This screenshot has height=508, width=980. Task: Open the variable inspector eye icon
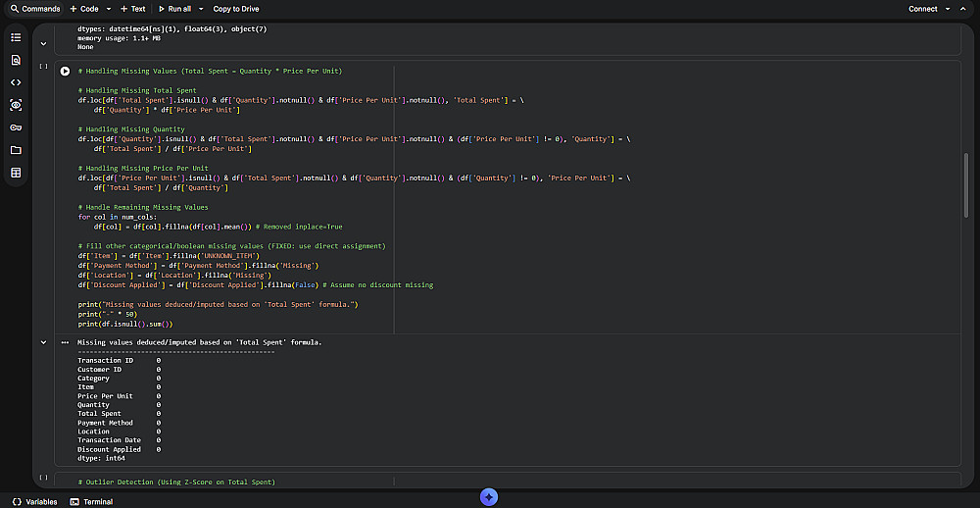click(x=16, y=105)
